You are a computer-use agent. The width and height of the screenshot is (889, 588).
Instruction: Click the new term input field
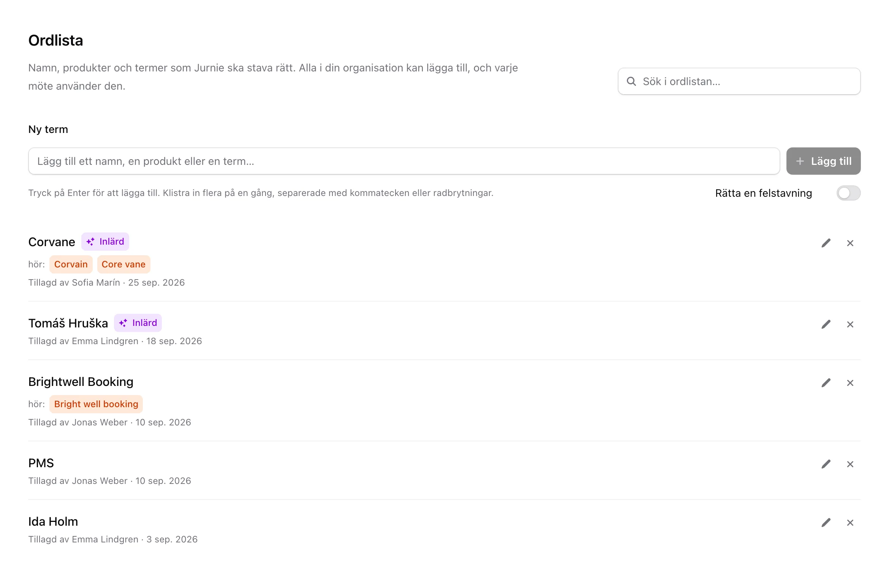click(x=404, y=161)
